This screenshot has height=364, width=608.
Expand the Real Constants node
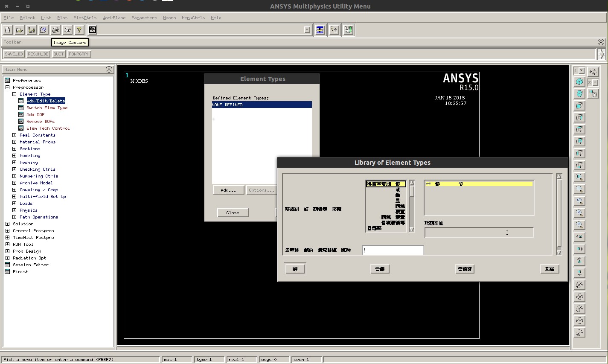14,135
